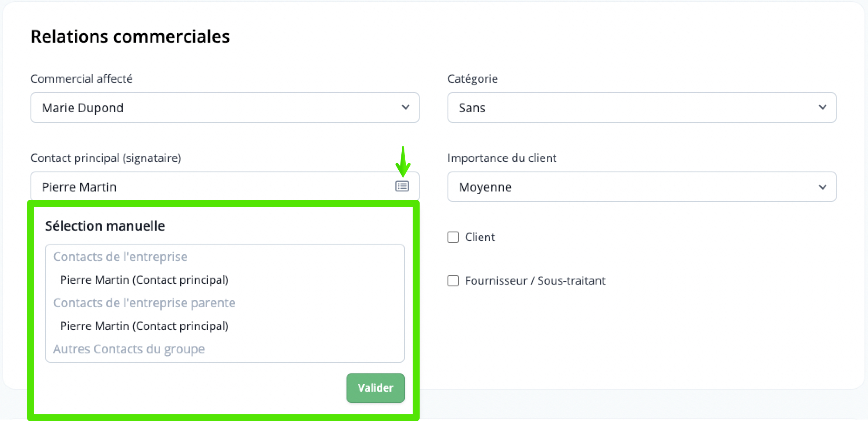The height and width of the screenshot is (423, 868).
Task: Click the Contact principal field containing Pierre Martin
Action: coord(209,187)
